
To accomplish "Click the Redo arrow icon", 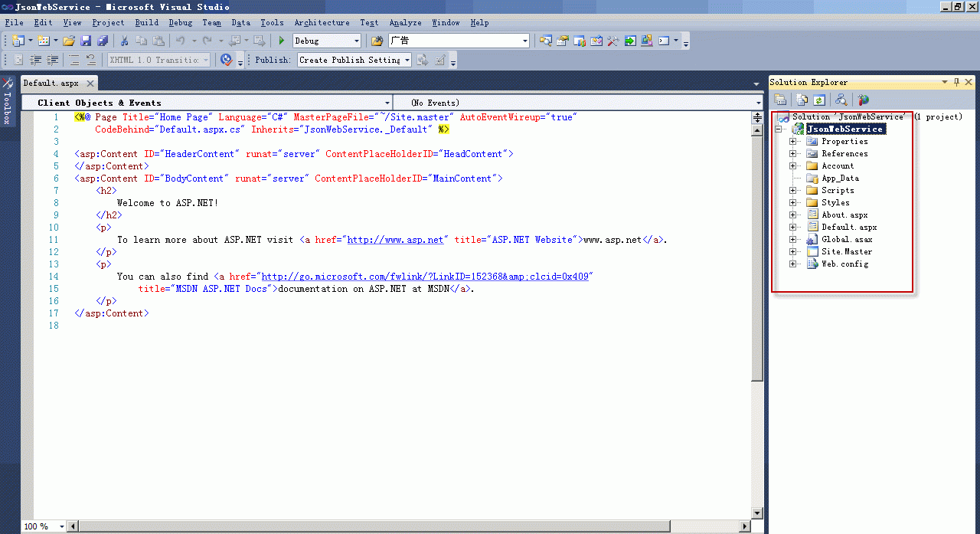I will click(207, 41).
